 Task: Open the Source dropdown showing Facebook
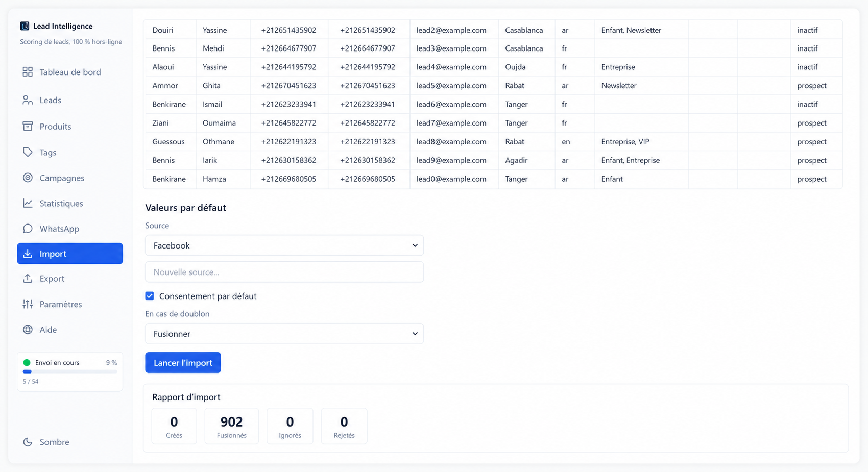[x=284, y=245]
